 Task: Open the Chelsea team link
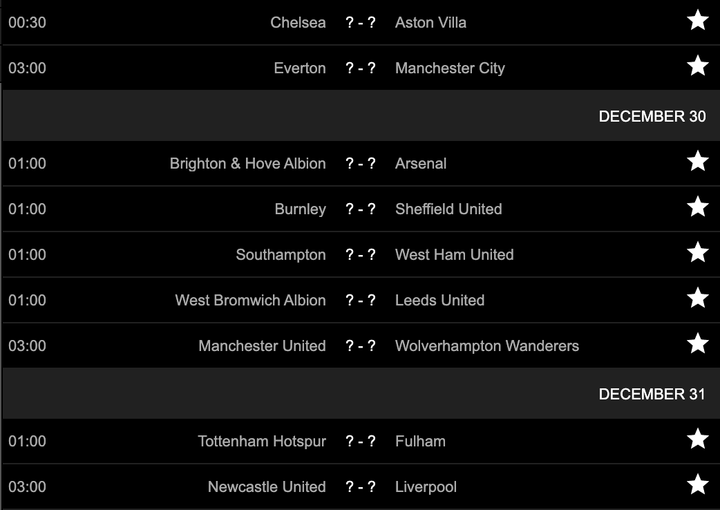[298, 22]
